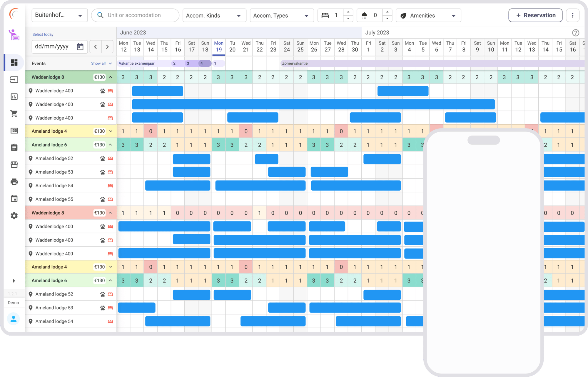588x377 pixels.
Task: Click the add Reservation button
Action: coord(535,15)
